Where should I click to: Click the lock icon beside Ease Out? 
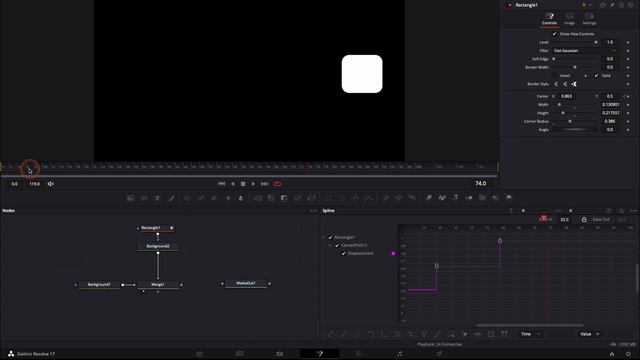tap(584, 220)
